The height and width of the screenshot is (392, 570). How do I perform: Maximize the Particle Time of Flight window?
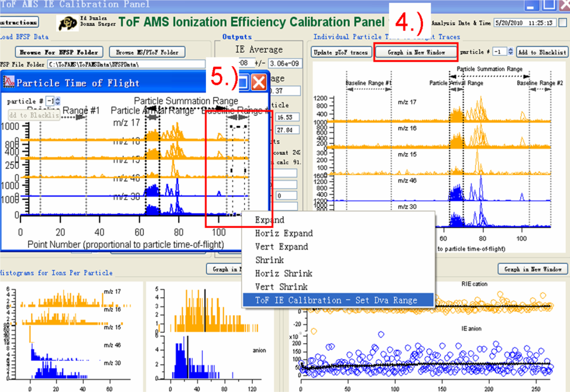(x=243, y=83)
